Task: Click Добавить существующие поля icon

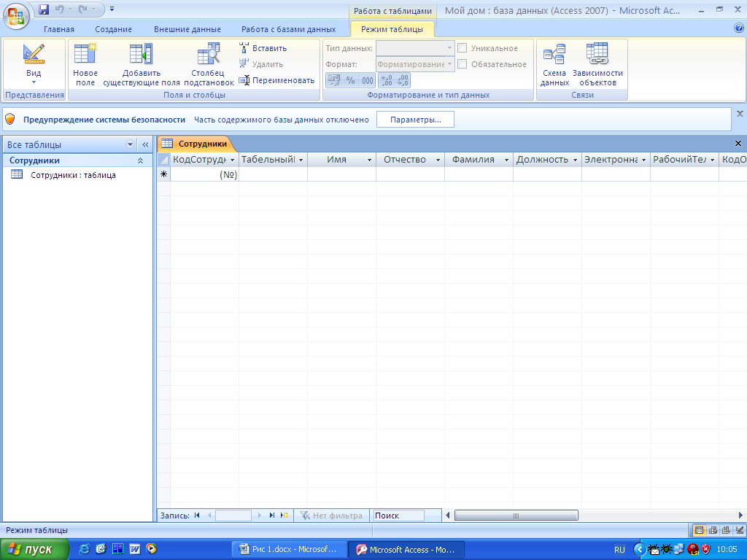Action: 142,65
